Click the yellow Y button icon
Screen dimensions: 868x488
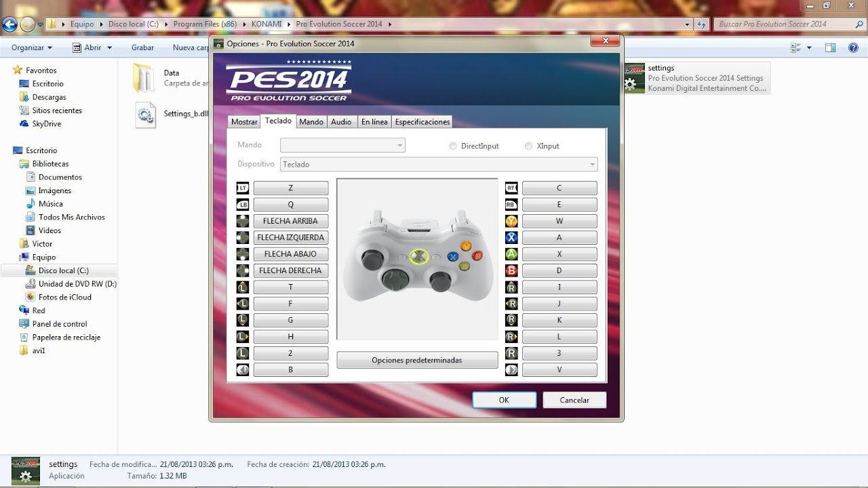click(x=511, y=221)
